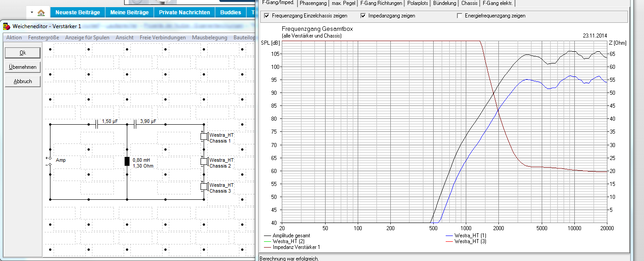Click the Weicheneditor window title icon
This screenshot has height=261, width=644.
[7, 27]
